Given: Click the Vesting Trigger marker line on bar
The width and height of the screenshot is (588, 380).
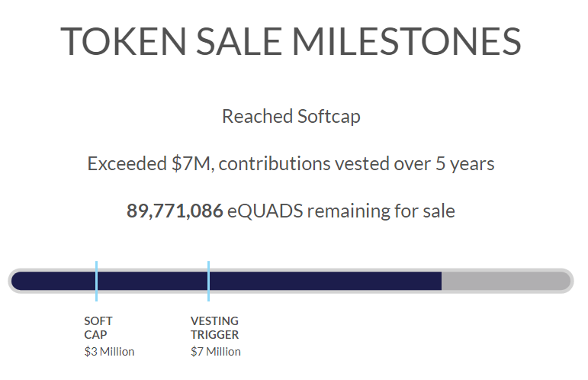Looking at the screenshot, I should tap(208, 280).
